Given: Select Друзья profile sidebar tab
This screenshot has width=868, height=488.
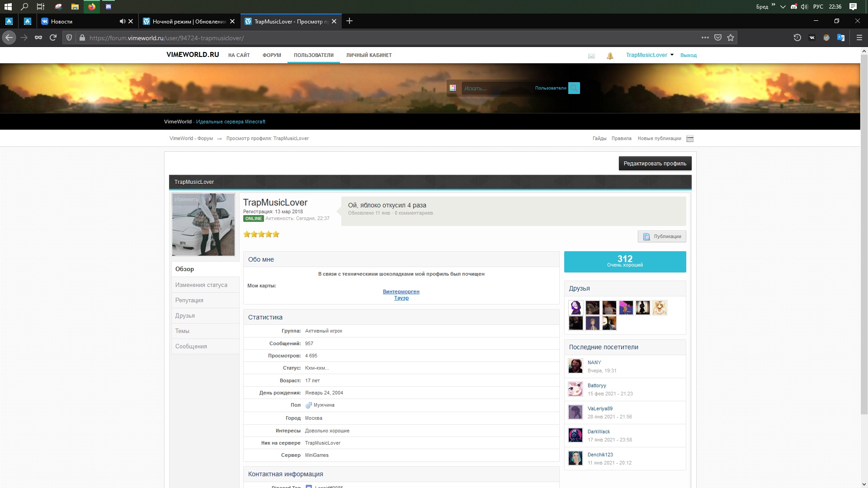Looking at the screenshot, I should [x=205, y=315].
